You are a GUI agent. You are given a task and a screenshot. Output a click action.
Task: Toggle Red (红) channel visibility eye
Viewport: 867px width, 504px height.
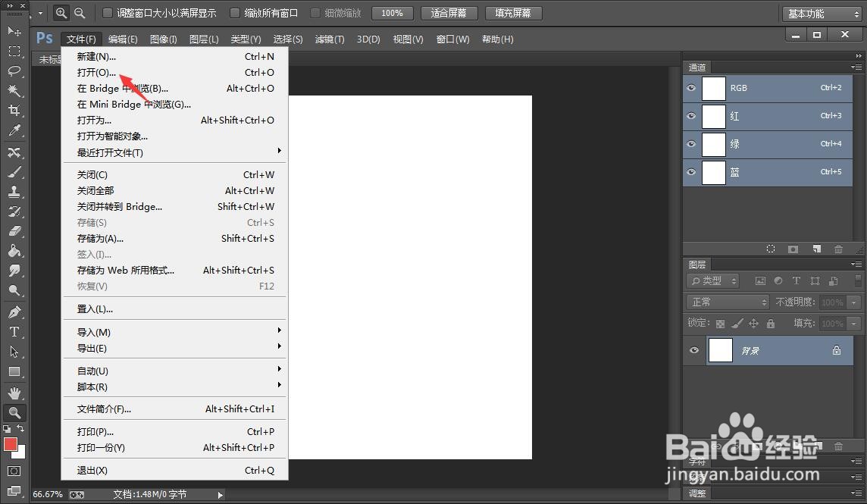691,116
